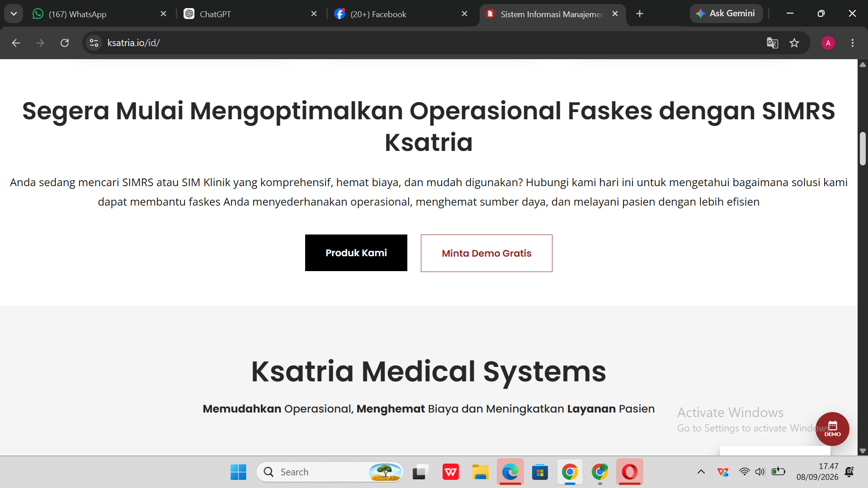Reload the ksatria.io page
This screenshot has height=488, width=868.
[65, 43]
